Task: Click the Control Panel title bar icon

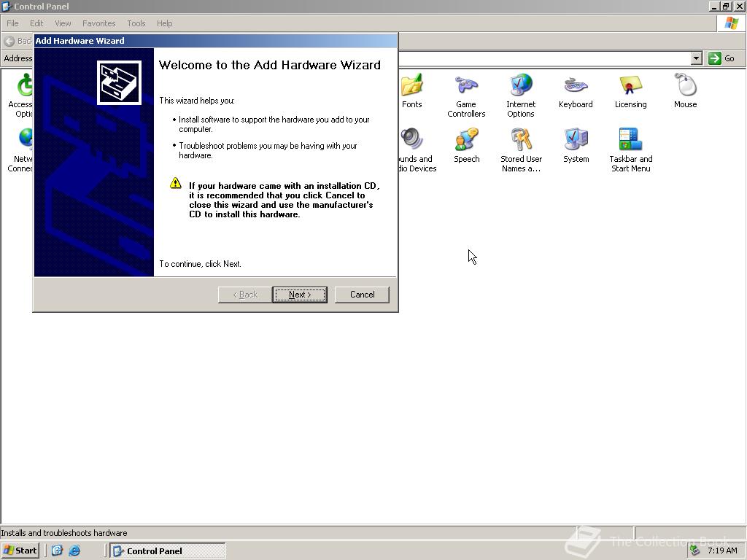Action: pyautogui.click(x=7, y=6)
